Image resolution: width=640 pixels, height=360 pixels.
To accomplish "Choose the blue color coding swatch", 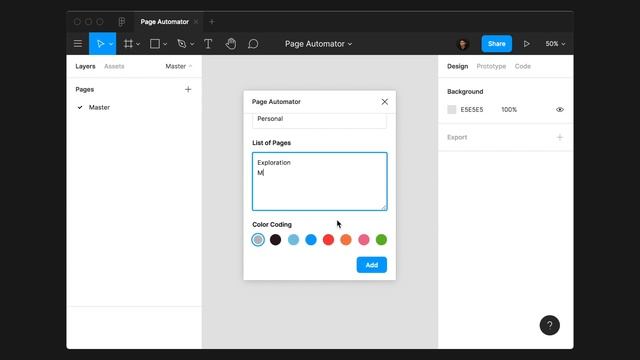I will coord(311,240).
